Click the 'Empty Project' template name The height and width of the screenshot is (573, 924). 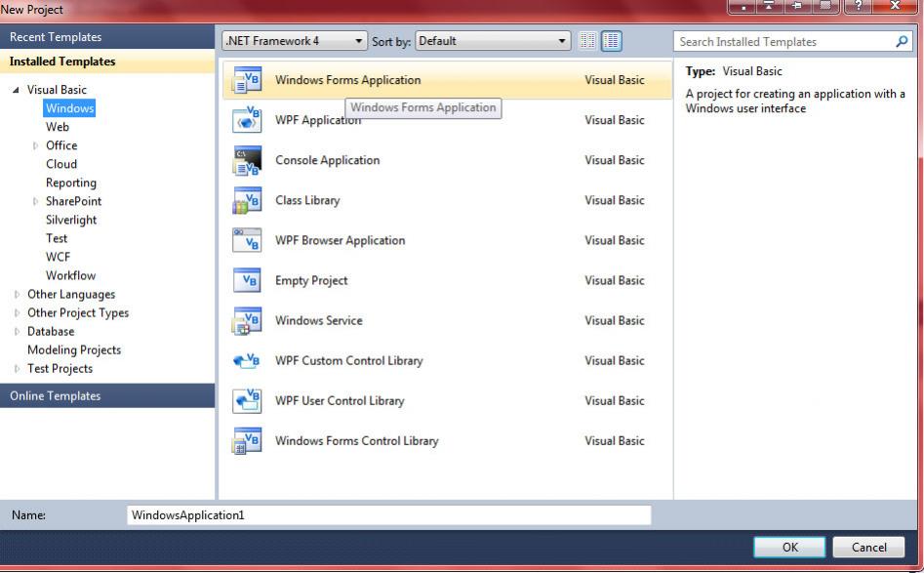[311, 280]
